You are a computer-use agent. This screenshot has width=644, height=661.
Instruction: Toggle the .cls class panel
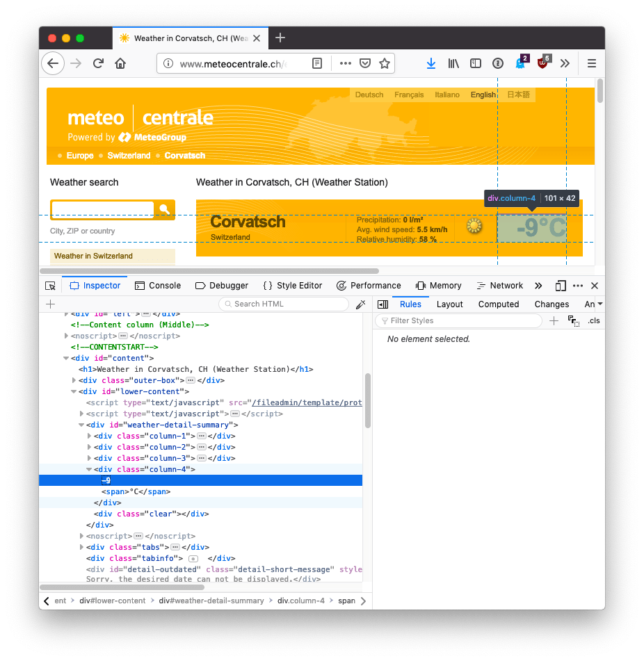[593, 320]
